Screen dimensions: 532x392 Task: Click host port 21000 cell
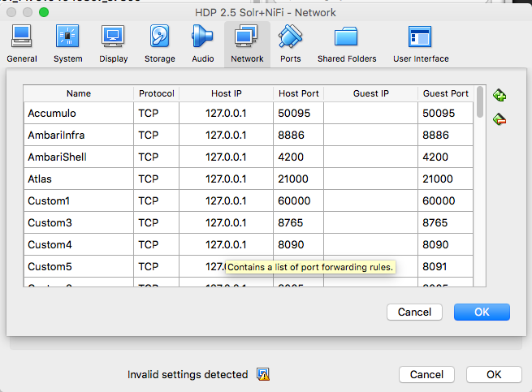[299, 179]
